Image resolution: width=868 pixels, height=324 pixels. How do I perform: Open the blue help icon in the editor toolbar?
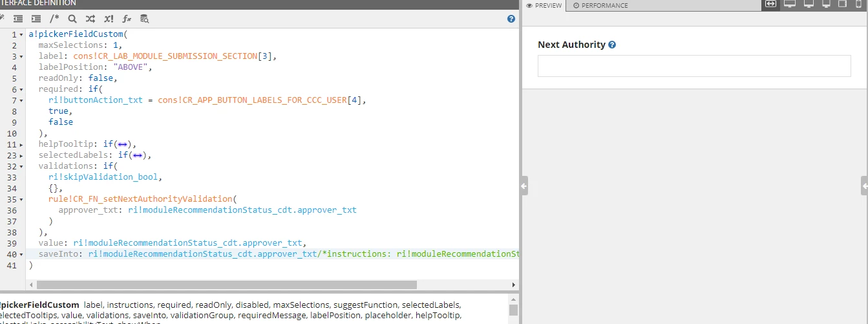click(x=511, y=19)
